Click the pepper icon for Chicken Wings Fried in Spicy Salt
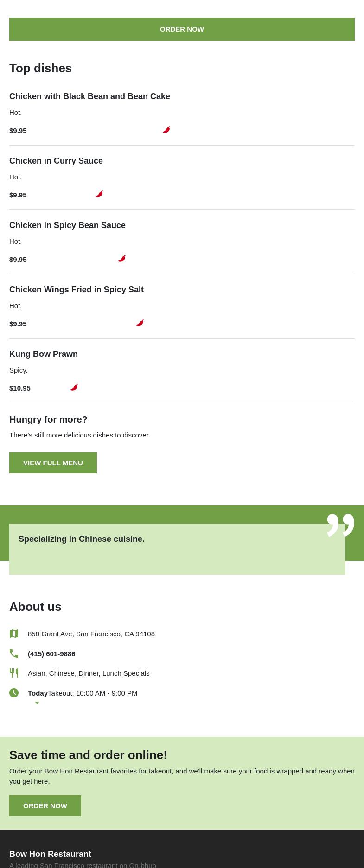This screenshot has height=868, width=364. click(x=140, y=323)
